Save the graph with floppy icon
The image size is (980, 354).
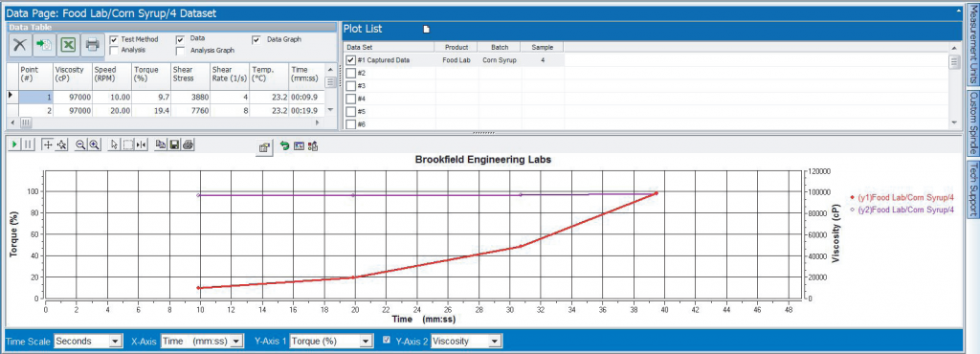(174, 144)
